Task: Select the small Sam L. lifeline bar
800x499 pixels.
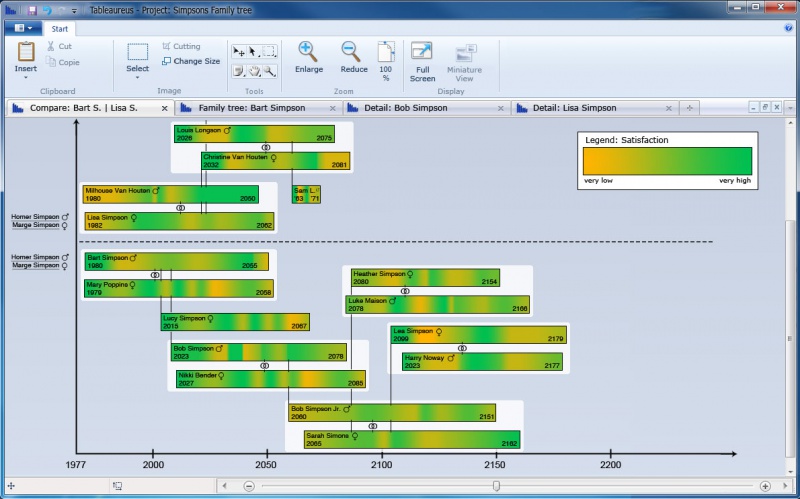Action: [306, 194]
